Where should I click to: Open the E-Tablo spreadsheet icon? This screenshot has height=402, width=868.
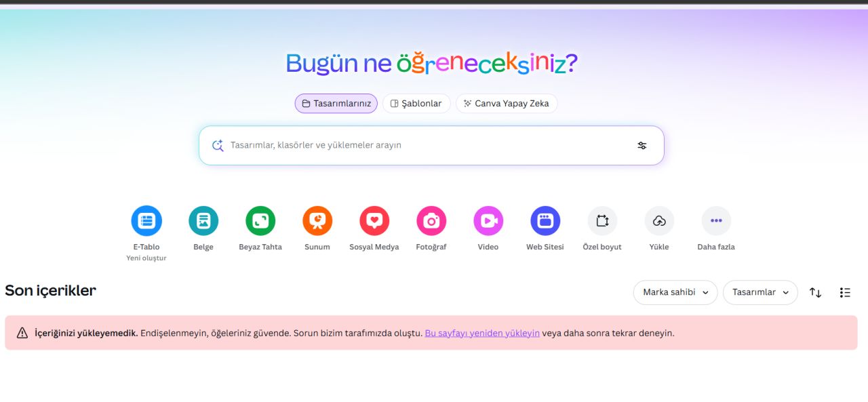(x=146, y=221)
